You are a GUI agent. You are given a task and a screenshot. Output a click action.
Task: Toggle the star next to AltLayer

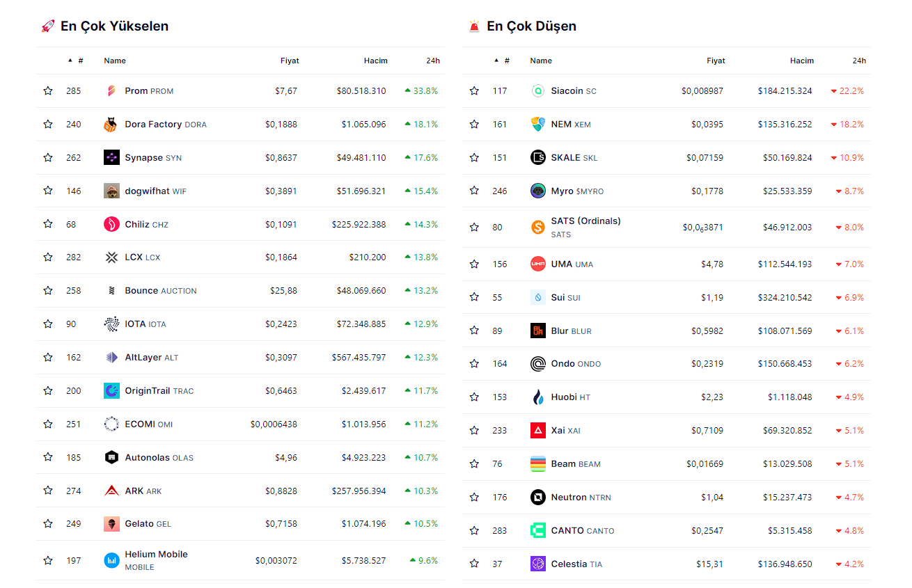(48, 358)
